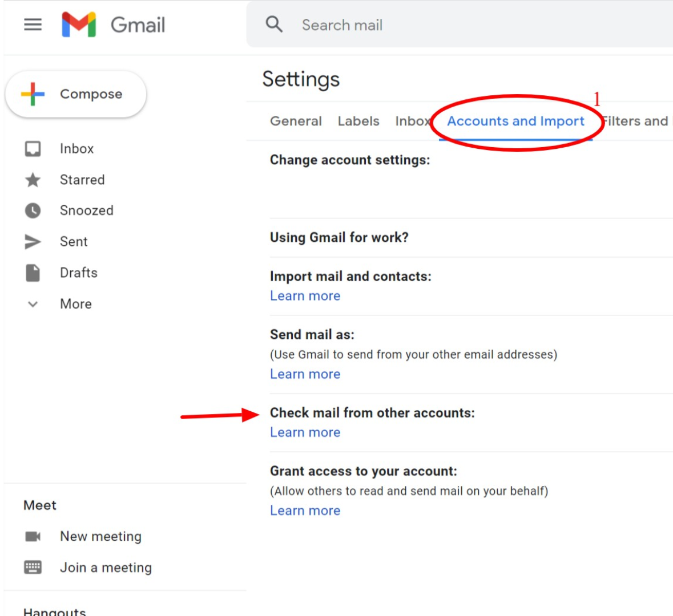Switch to the Inbox settings tab
Image resolution: width=673 pixels, height=616 pixels.
413,121
